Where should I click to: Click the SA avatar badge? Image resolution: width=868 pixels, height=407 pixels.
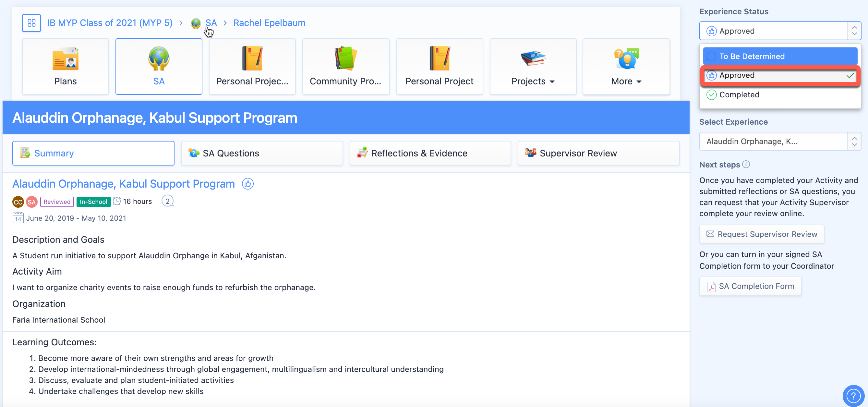(x=32, y=202)
